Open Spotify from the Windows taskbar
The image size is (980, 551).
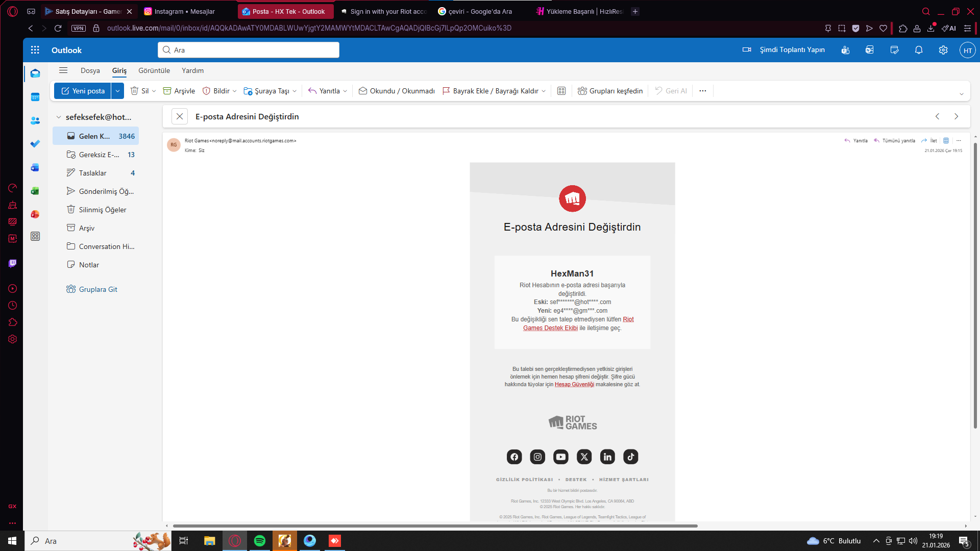click(260, 541)
